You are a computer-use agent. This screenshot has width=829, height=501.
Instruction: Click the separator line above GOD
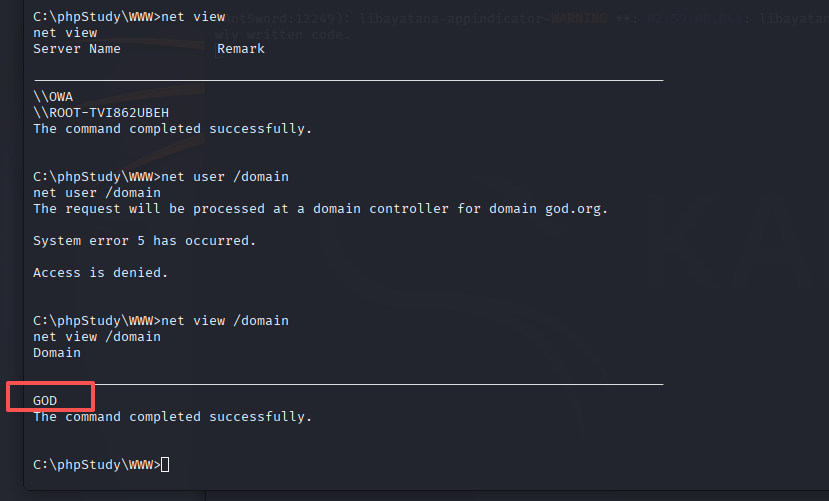tap(348, 384)
